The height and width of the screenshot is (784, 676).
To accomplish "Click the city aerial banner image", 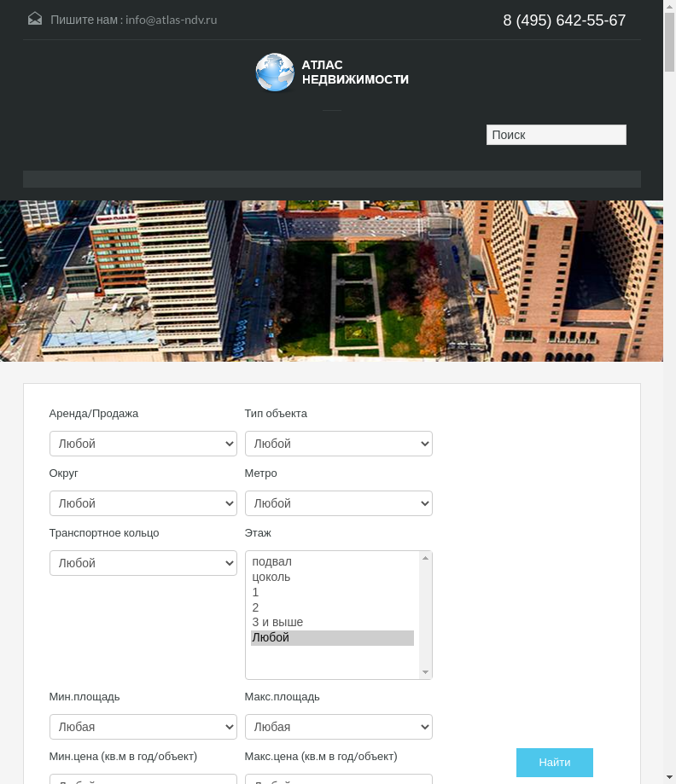I will 331,281.
